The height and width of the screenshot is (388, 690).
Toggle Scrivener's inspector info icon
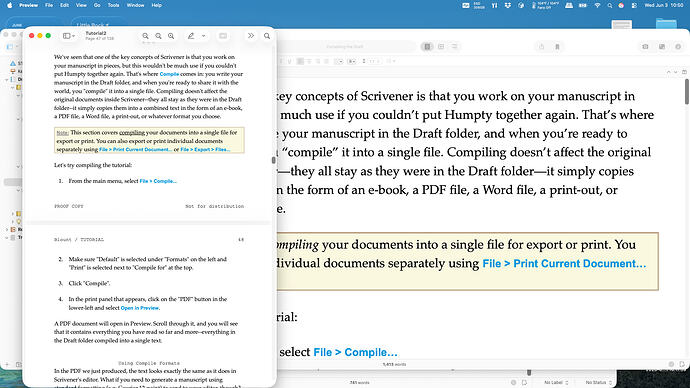tap(678, 47)
